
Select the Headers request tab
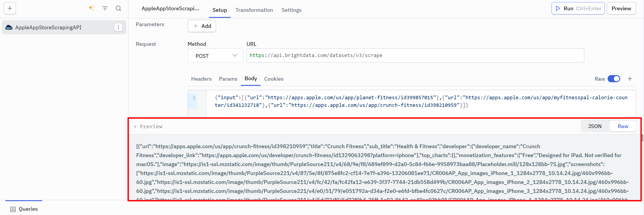tap(201, 79)
